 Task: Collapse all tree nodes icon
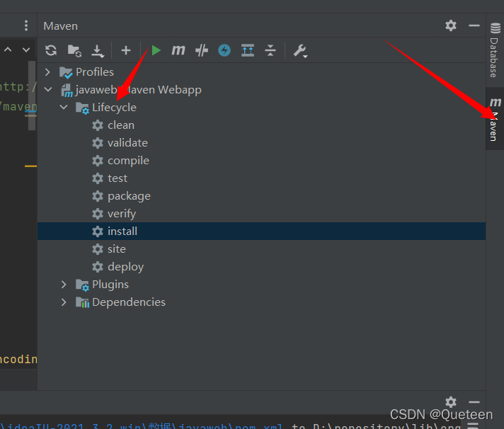270,50
